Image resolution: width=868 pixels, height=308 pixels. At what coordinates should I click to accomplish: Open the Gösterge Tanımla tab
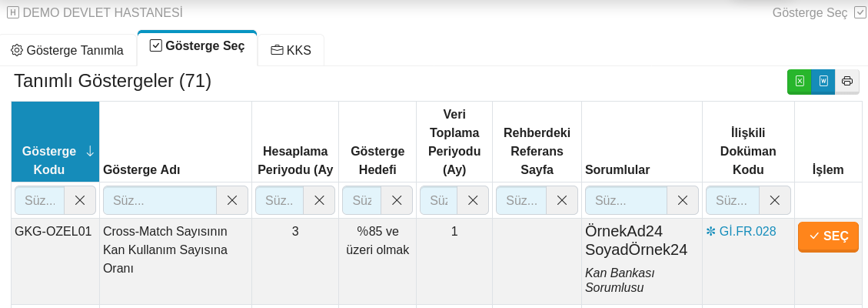pyautogui.click(x=68, y=50)
